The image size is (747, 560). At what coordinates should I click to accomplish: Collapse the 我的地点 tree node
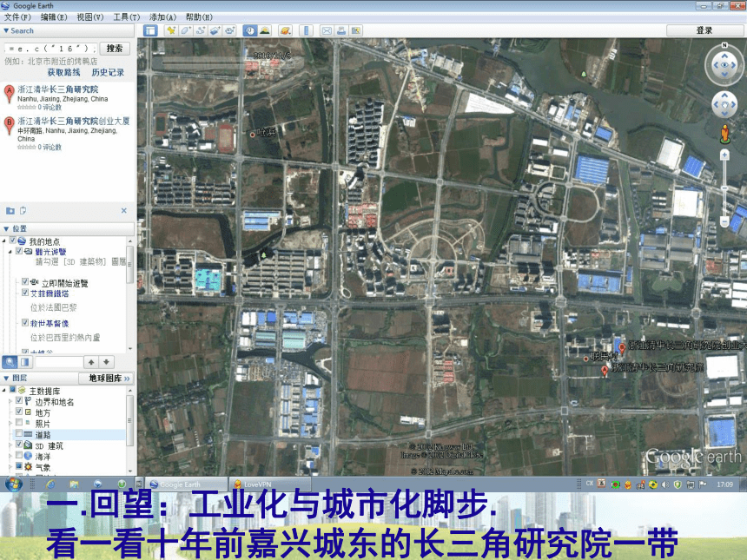coord(4,241)
